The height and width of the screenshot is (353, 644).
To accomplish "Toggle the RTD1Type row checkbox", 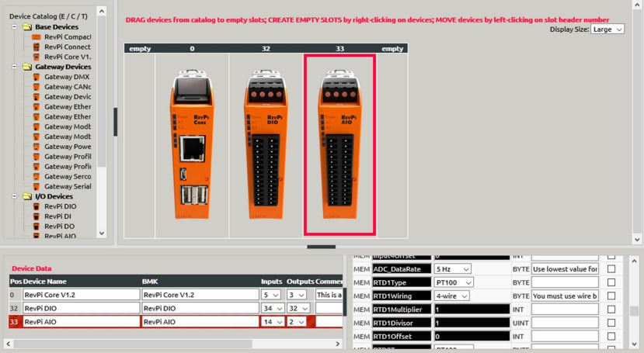I will tap(611, 282).
